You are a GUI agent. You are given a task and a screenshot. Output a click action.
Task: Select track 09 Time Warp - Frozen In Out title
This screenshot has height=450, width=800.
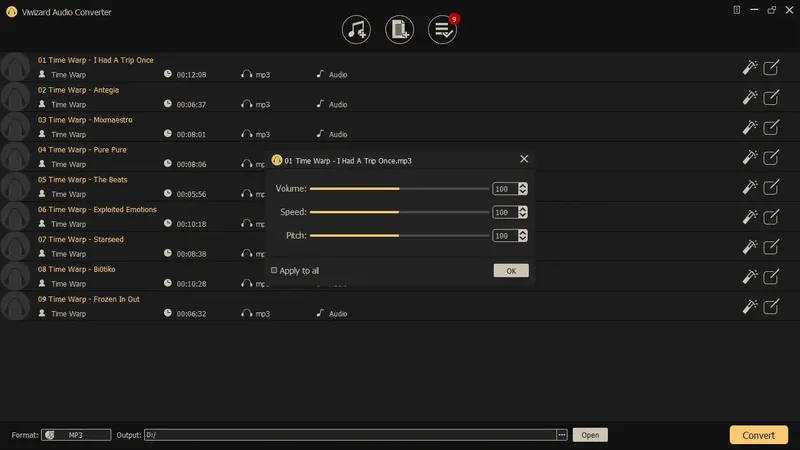pos(88,299)
